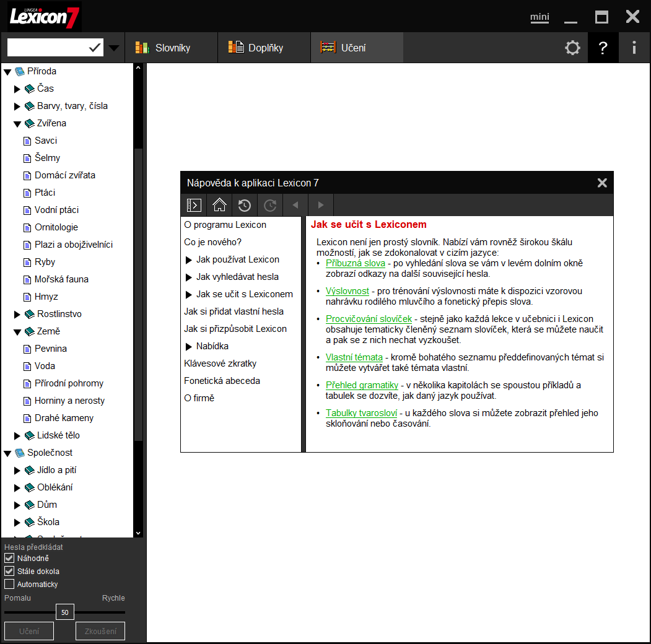Click the Hmyz page icon
This screenshot has width=651, height=644.
(27, 297)
